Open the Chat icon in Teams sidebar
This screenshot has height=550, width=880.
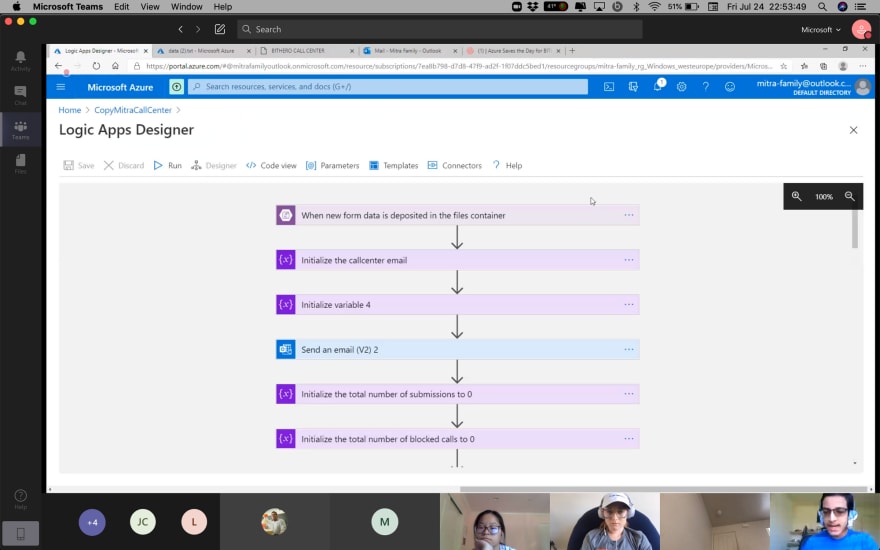pyautogui.click(x=20, y=95)
